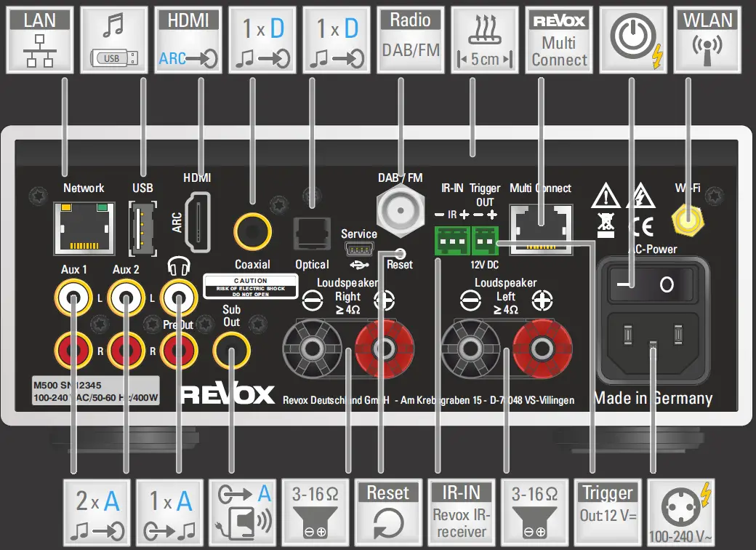Screen dimensions: 756x550
Task: Click the Loudspeaker Left negative black terminal
Action: pos(470,348)
